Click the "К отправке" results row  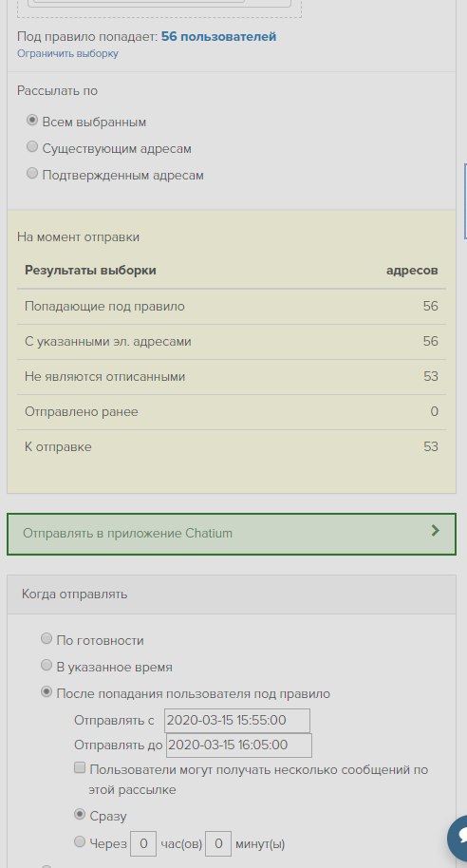point(232,446)
